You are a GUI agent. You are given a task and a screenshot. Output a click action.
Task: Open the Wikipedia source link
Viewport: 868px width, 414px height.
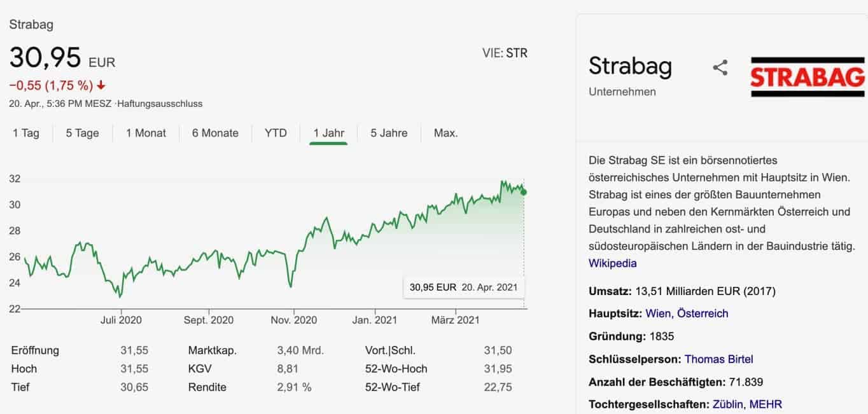(612, 263)
